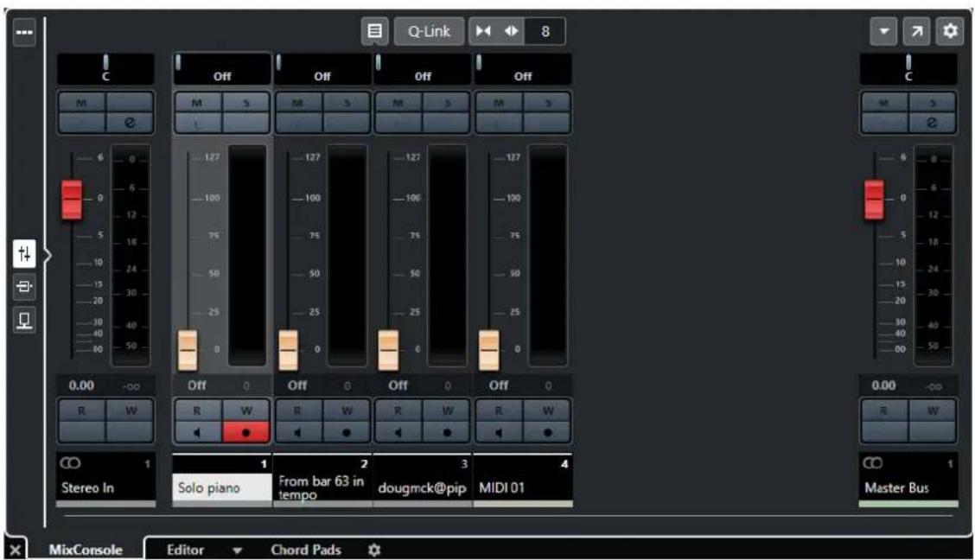Enable monitor on dougmck@pip channel
This screenshot has height=560, width=975.
[x=398, y=432]
